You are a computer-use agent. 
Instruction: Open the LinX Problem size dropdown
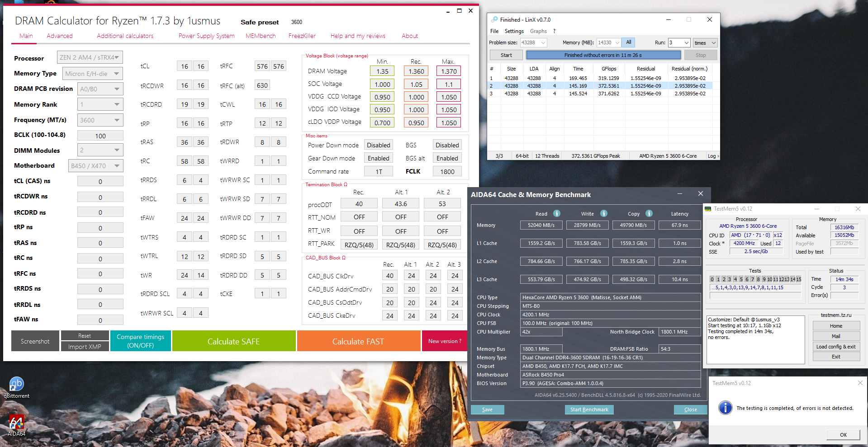[x=534, y=43]
